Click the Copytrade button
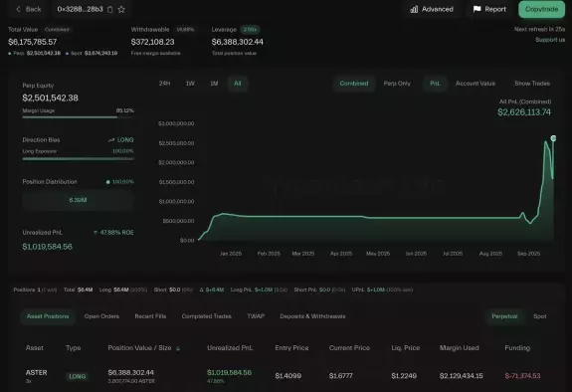The height and width of the screenshot is (392, 572). tap(542, 9)
